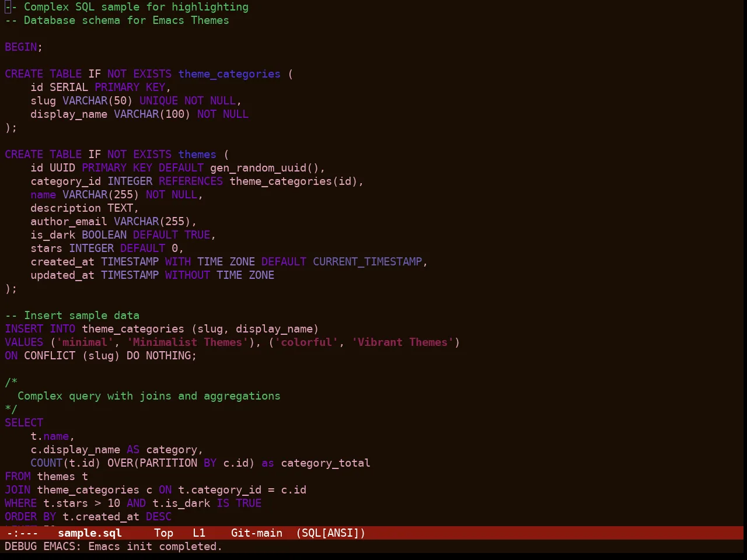
Task: Click t.name in the select list
Action: [50, 436]
